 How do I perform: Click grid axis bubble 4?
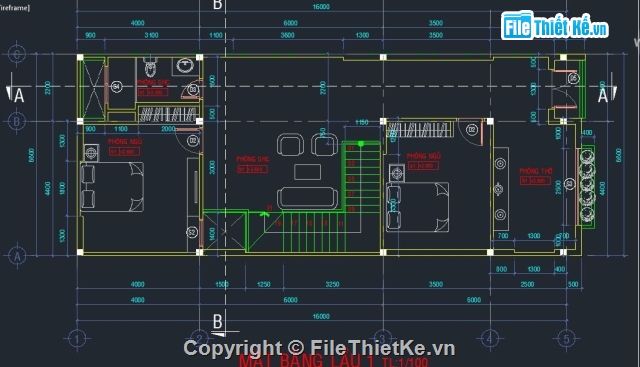[x=490, y=338]
